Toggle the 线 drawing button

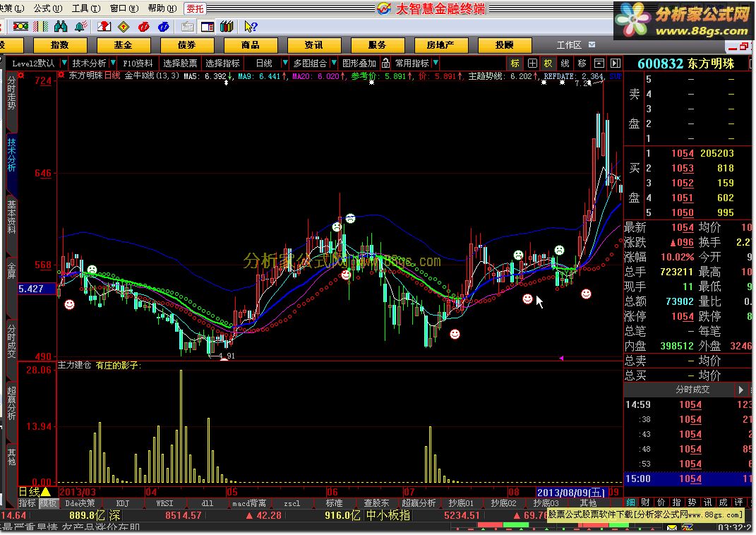(x=565, y=63)
